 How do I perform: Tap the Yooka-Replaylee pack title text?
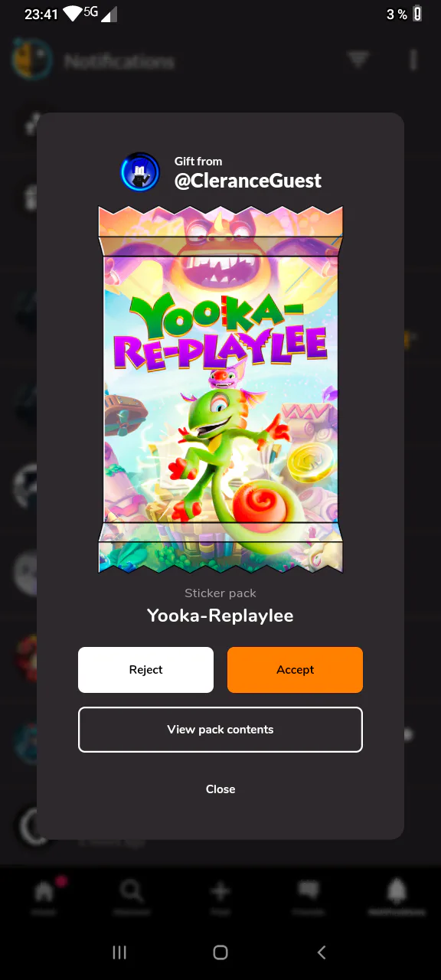[220, 616]
